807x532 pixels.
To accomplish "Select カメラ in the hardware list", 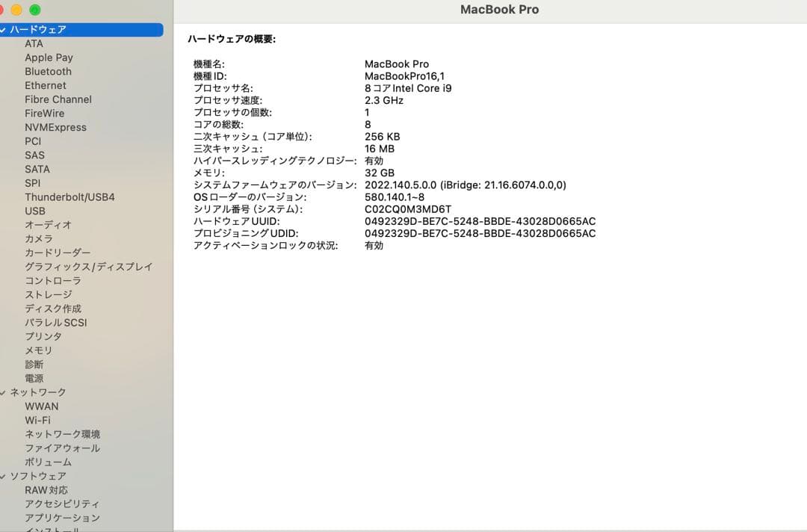I will (35, 238).
